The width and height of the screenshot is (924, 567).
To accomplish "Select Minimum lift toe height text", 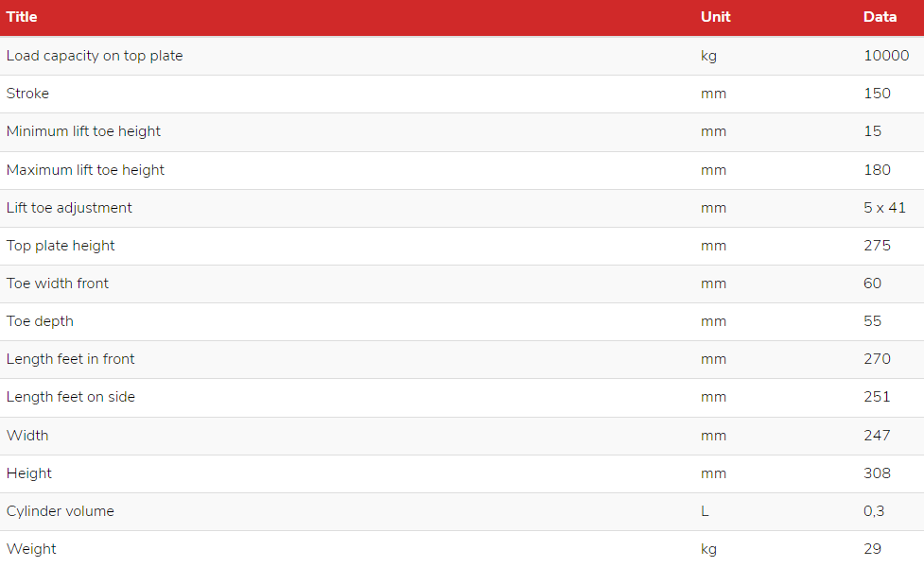I will click(83, 131).
